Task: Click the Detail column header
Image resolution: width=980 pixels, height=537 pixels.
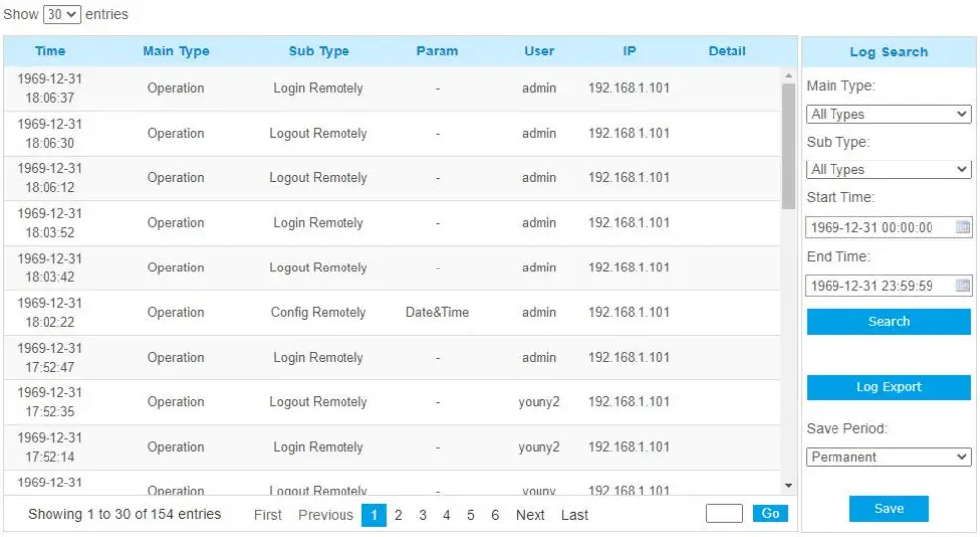Action: [x=727, y=52]
